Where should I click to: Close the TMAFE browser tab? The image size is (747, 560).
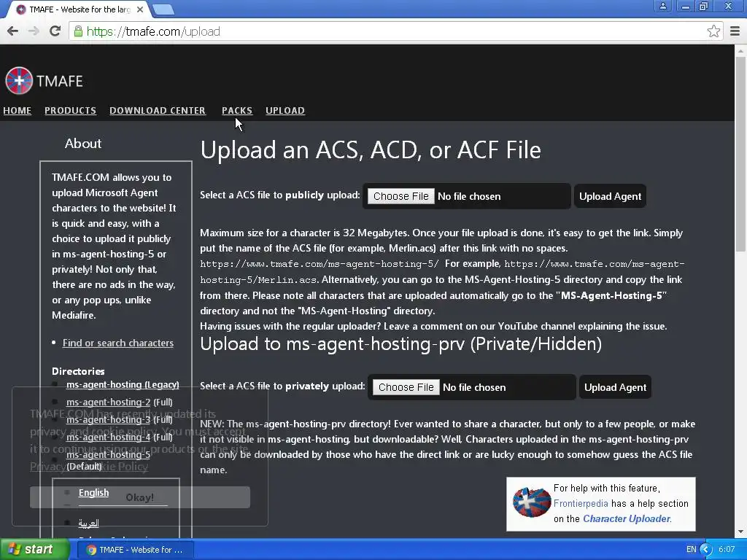140,9
